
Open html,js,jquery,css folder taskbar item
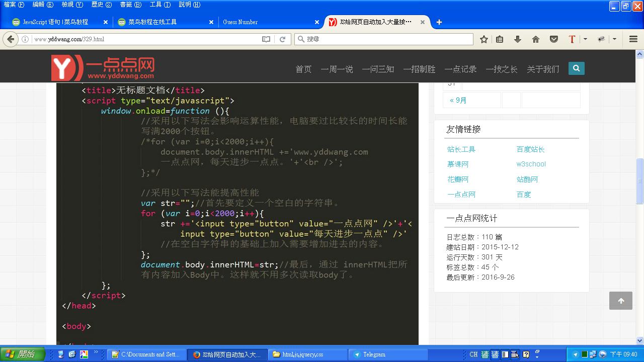(x=307, y=354)
